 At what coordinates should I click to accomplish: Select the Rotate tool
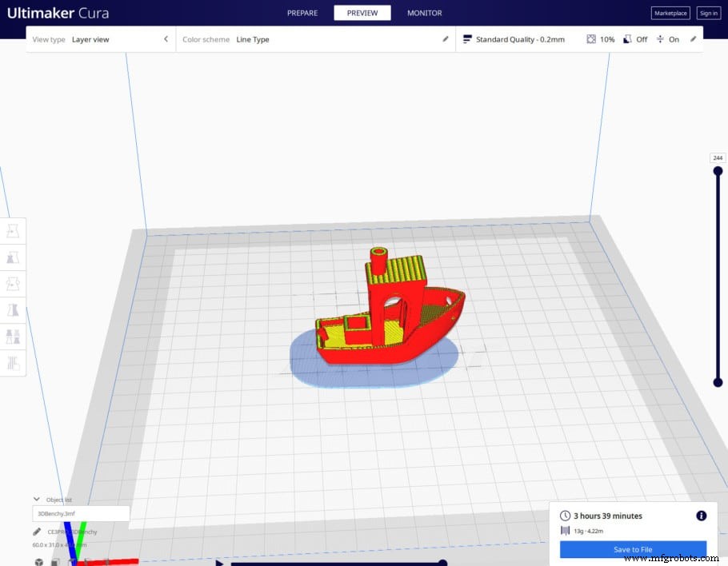(13, 284)
